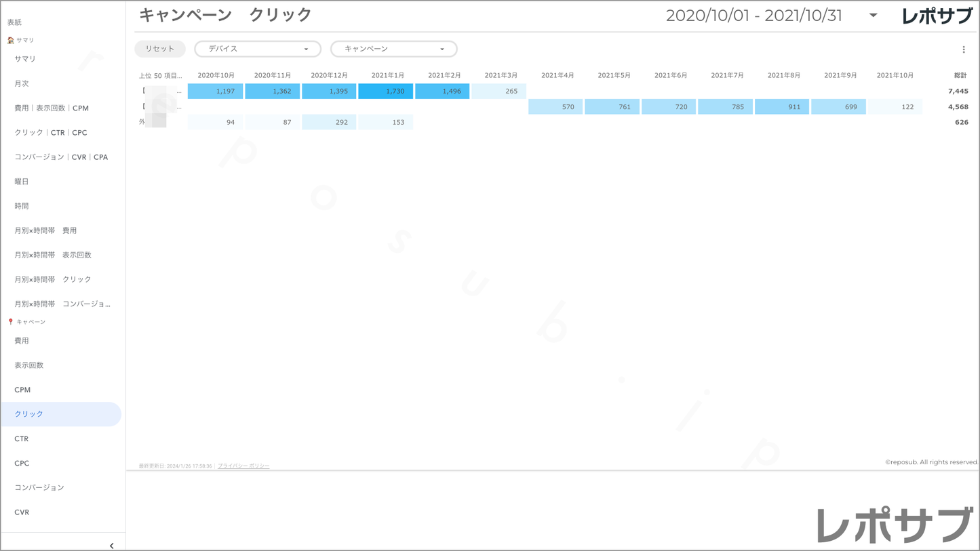Click the 2021年1月 cell showing 1,730
This screenshot has height=551, width=980.
tap(386, 91)
